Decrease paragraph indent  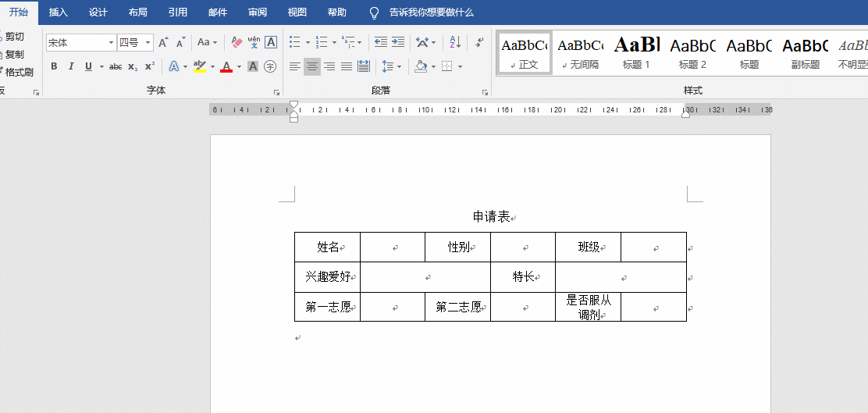(380, 42)
